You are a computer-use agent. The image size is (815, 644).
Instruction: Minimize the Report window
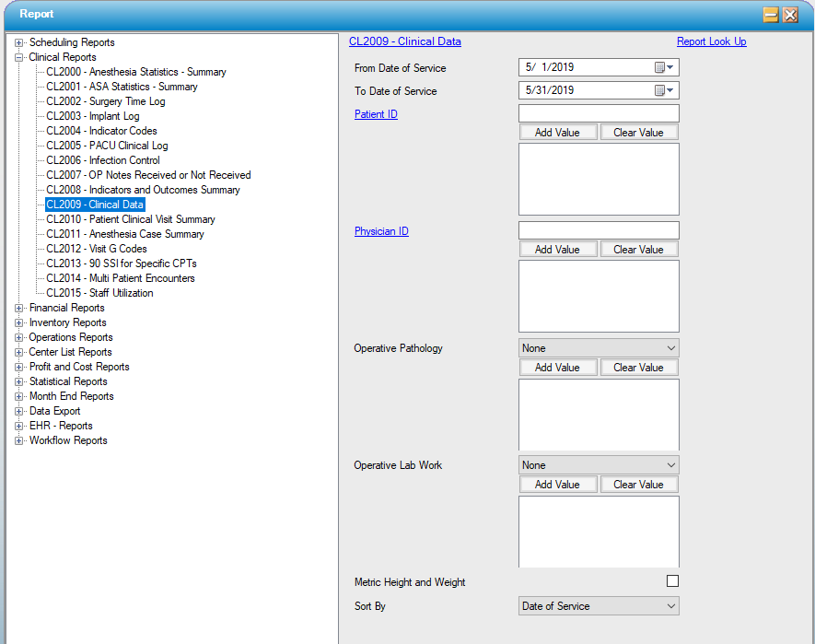click(771, 15)
